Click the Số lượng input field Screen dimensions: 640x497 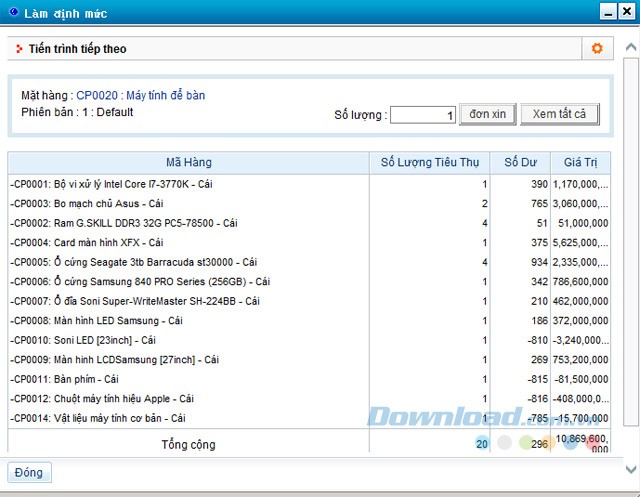[423, 115]
